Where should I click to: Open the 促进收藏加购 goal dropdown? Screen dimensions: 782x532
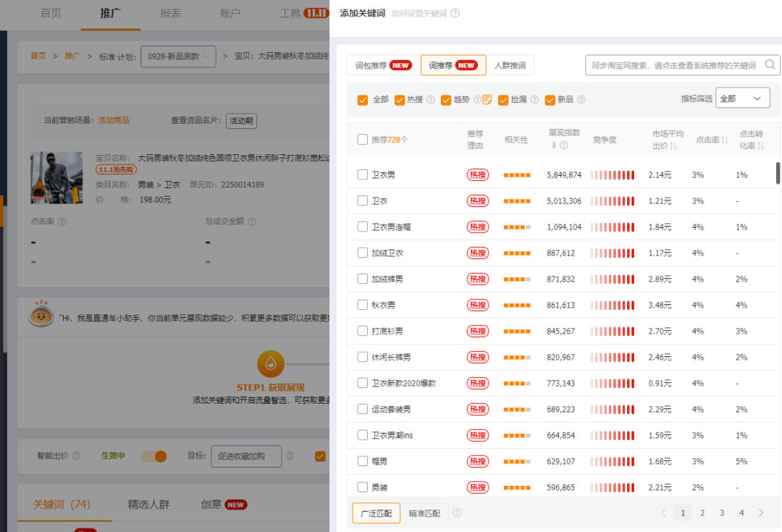(x=245, y=457)
